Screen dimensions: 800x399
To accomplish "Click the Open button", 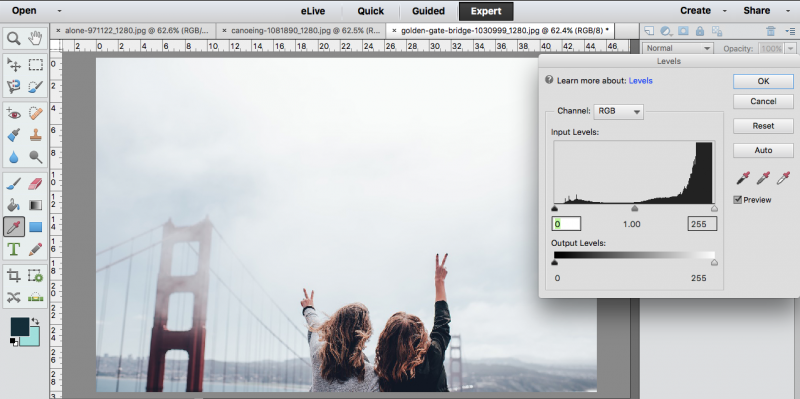I will [24, 11].
